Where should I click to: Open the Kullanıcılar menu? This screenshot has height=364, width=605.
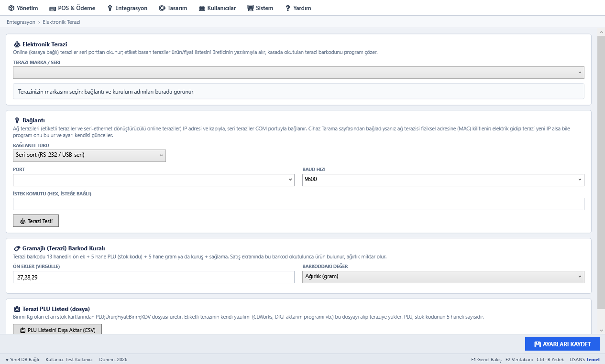tap(217, 8)
